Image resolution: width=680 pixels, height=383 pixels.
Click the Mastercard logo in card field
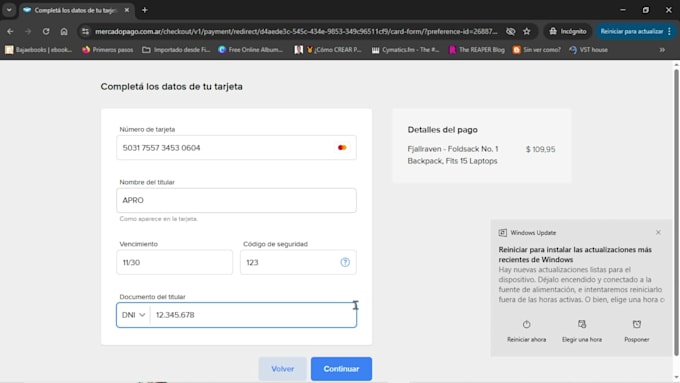pyautogui.click(x=342, y=147)
